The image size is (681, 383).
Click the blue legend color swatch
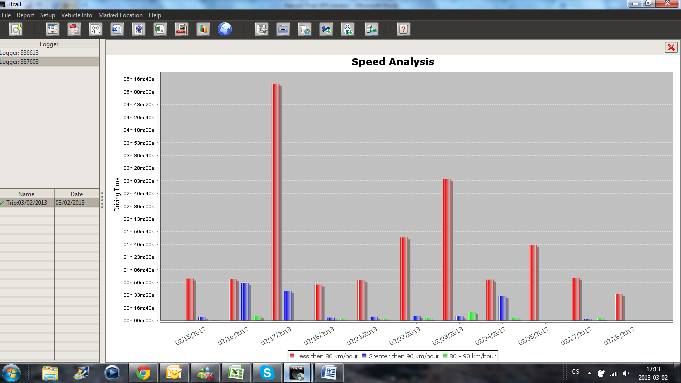tap(364, 356)
